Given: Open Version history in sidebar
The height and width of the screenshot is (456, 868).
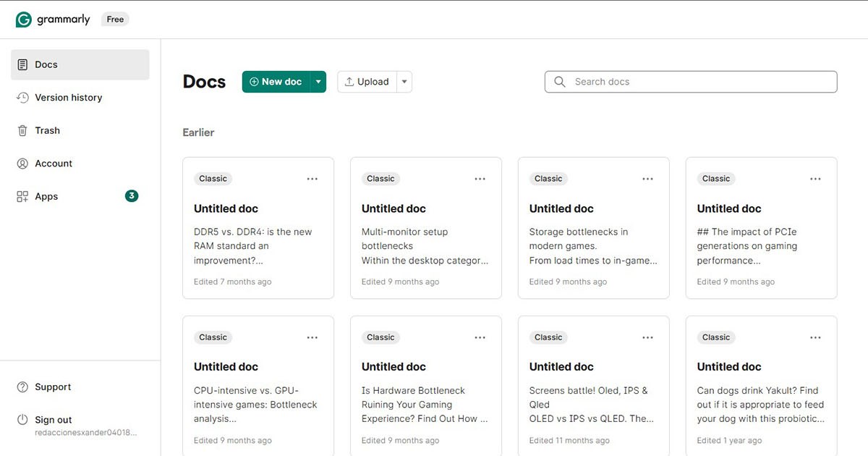Looking at the screenshot, I should click(x=68, y=98).
